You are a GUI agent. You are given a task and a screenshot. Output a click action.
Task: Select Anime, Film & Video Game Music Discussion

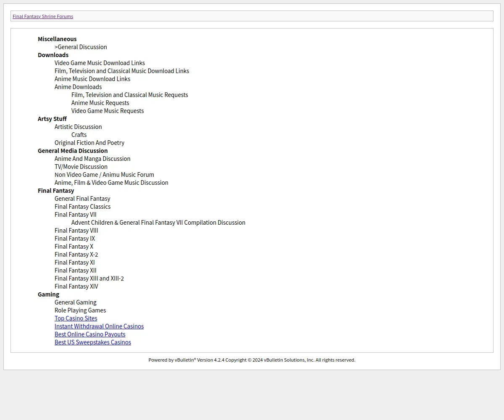[x=111, y=183]
